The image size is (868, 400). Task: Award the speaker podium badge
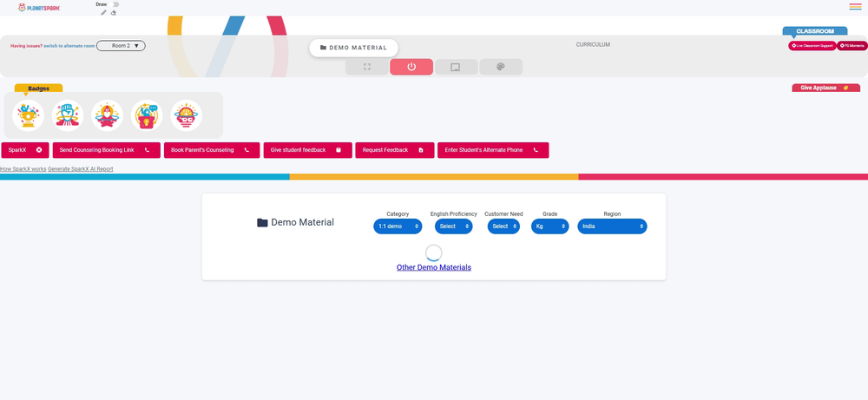[147, 115]
